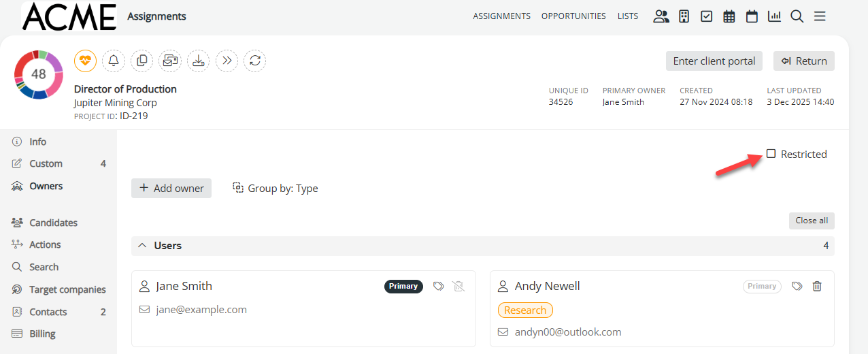This screenshot has width=868, height=354.
Task: Click the magnifier search icon in header
Action: click(x=797, y=16)
